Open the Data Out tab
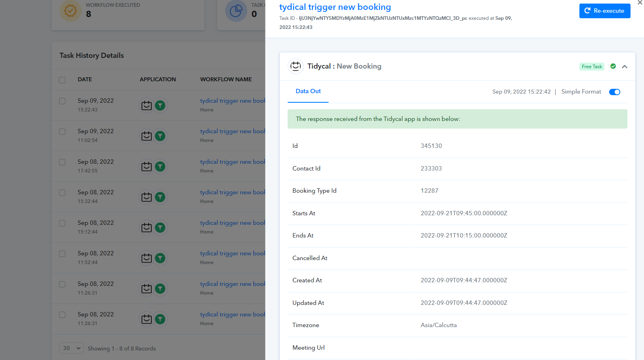This screenshot has height=360, width=644. pos(308,91)
